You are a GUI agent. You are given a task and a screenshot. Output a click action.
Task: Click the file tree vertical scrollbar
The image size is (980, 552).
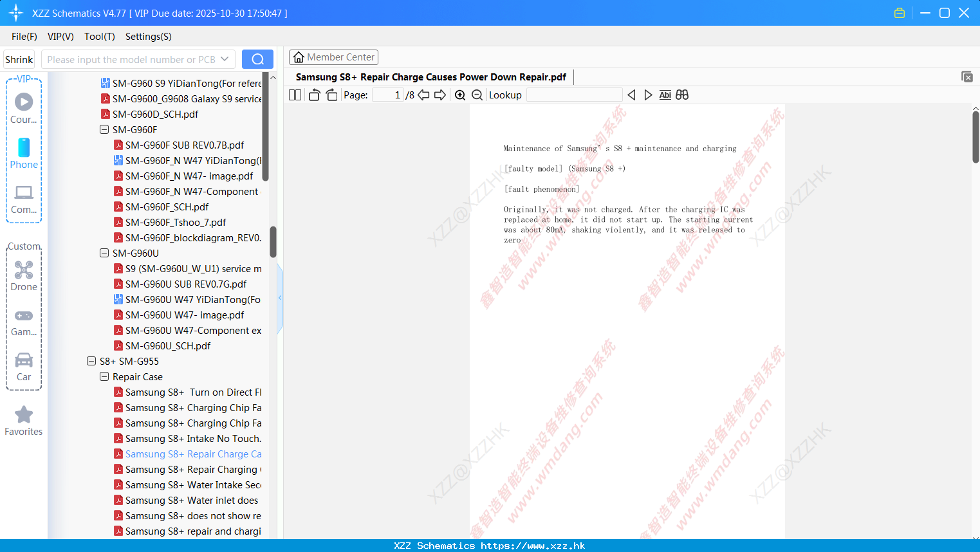pyautogui.click(x=273, y=242)
